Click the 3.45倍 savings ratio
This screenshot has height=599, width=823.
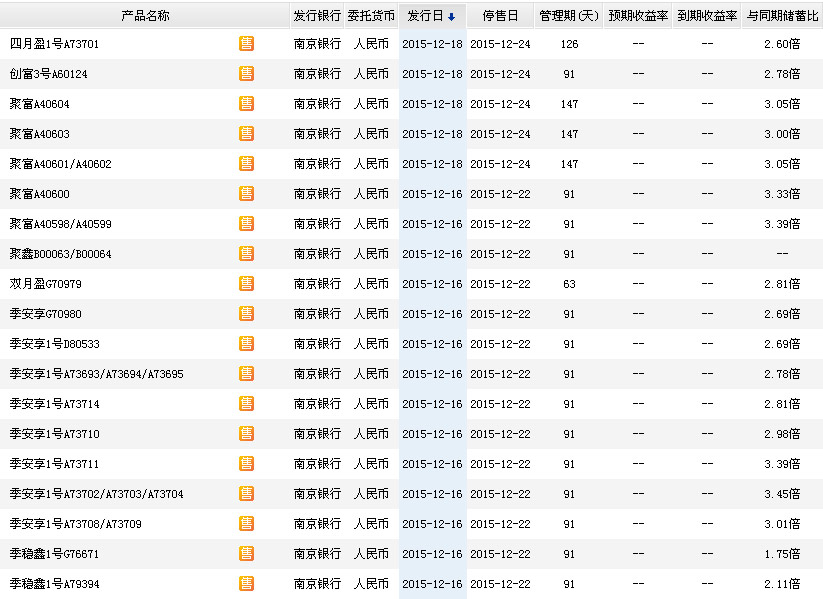point(782,494)
